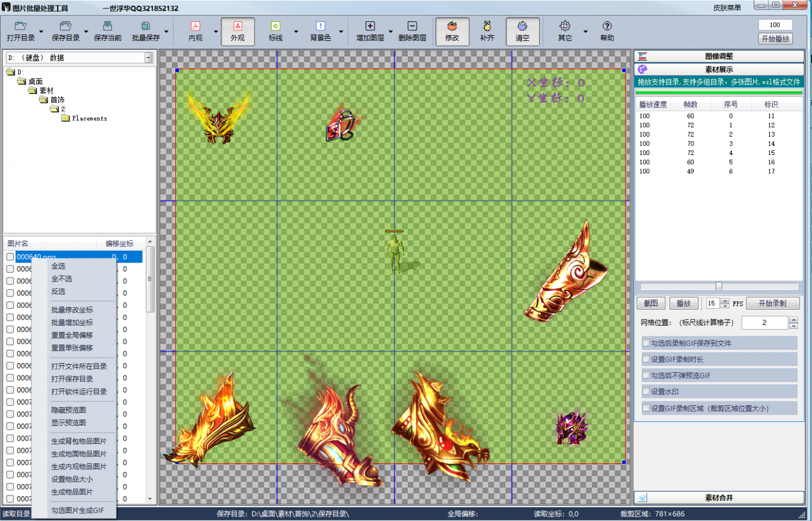
Task: Open dropdown arrow next to 批量保存
Action: (x=166, y=31)
